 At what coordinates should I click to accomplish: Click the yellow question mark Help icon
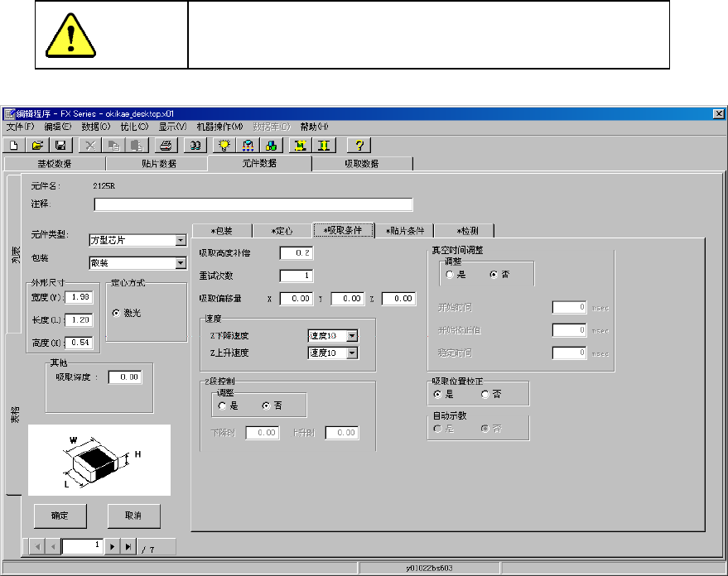[360, 145]
